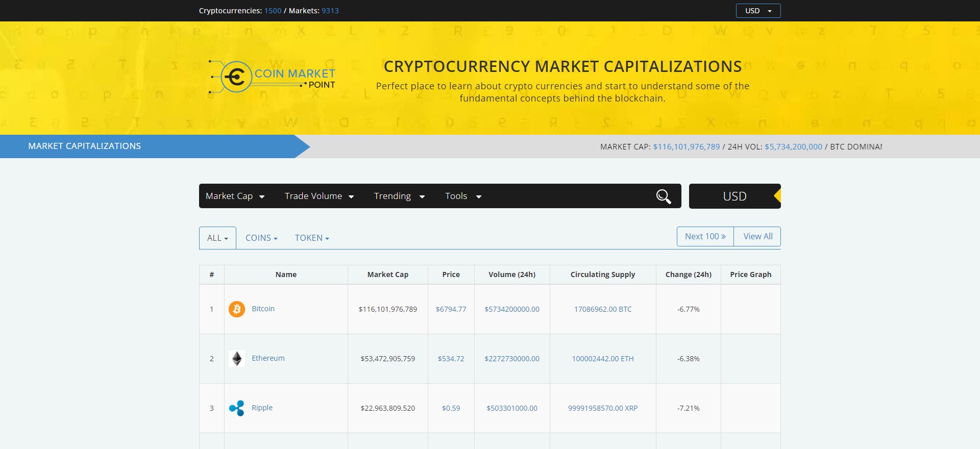
Task: Sort by the Change (24h) column header
Action: (x=688, y=275)
